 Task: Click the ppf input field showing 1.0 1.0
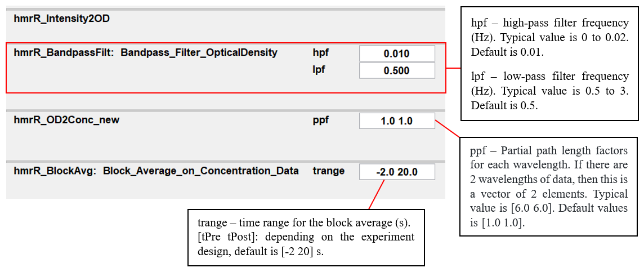point(397,121)
